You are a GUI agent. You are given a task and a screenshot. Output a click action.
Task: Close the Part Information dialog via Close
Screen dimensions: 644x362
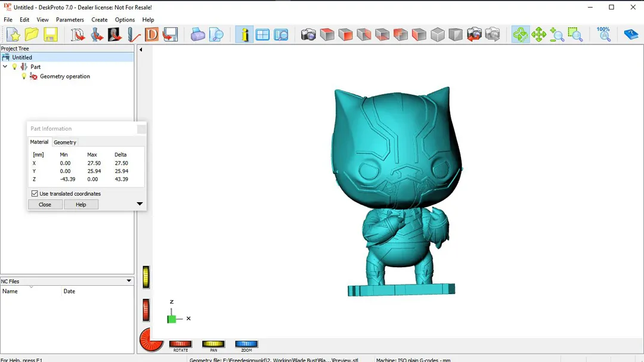pyautogui.click(x=45, y=204)
